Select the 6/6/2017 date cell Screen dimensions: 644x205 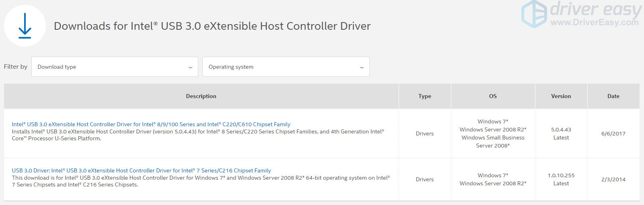point(613,133)
